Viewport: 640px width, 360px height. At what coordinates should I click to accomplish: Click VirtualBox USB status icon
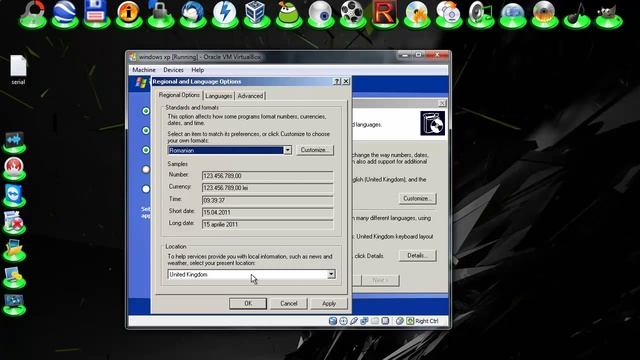pos(354,321)
